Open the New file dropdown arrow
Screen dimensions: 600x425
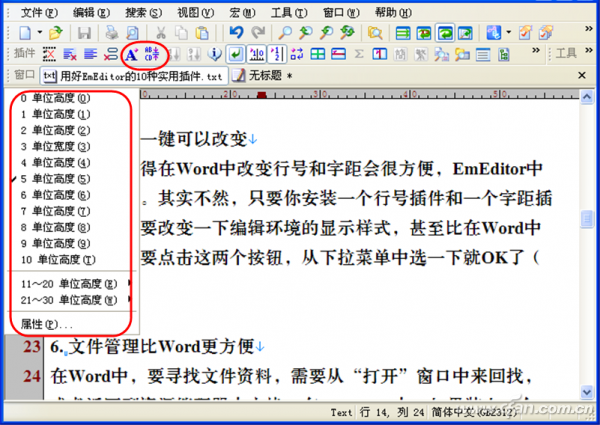(39, 33)
